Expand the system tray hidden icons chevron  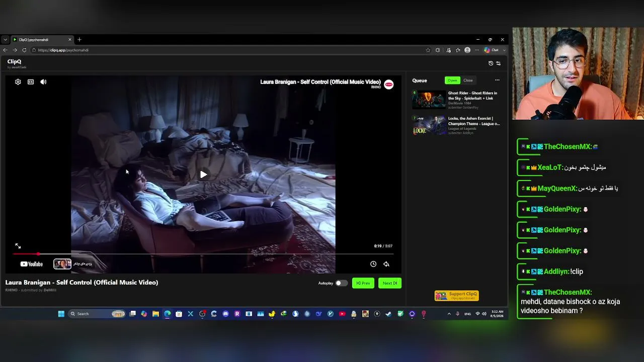[x=449, y=314]
